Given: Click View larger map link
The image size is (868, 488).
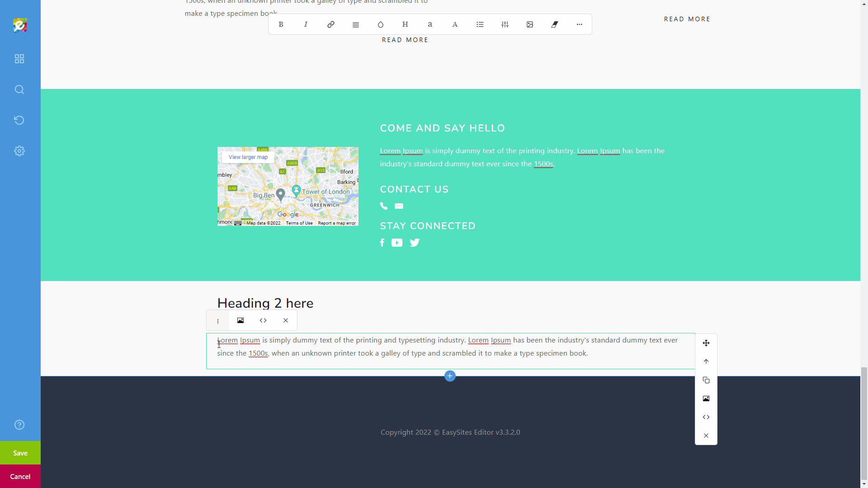Looking at the screenshot, I should click(248, 157).
